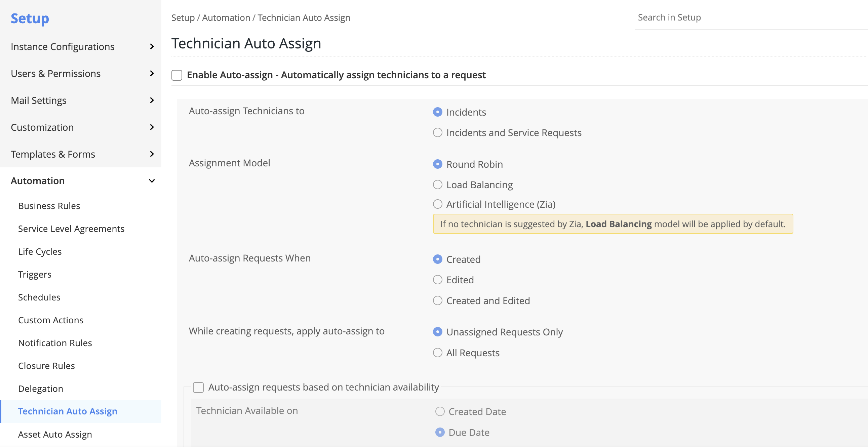
Task: Open the Service Level Agreements page
Action: [x=71, y=229]
